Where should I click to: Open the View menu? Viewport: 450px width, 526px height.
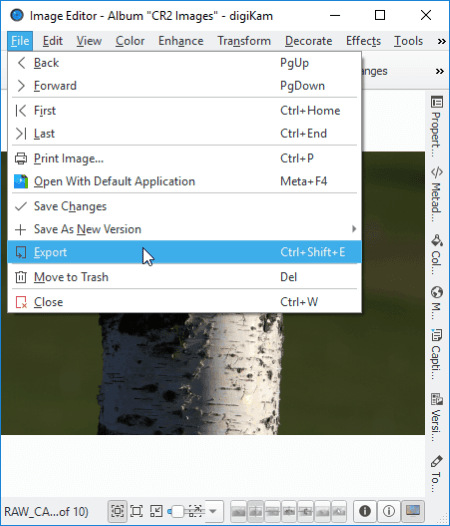point(89,41)
